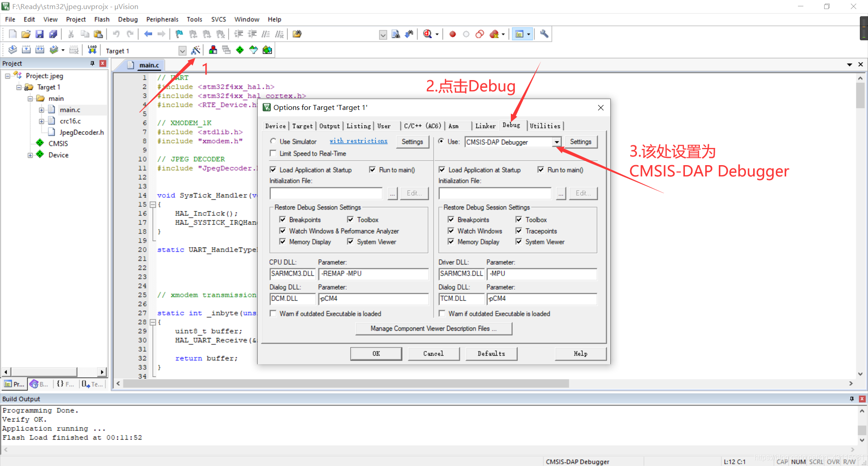This screenshot has height=466, width=868.
Task: Toggle the Tracepoints checkbox
Action: coord(519,231)
